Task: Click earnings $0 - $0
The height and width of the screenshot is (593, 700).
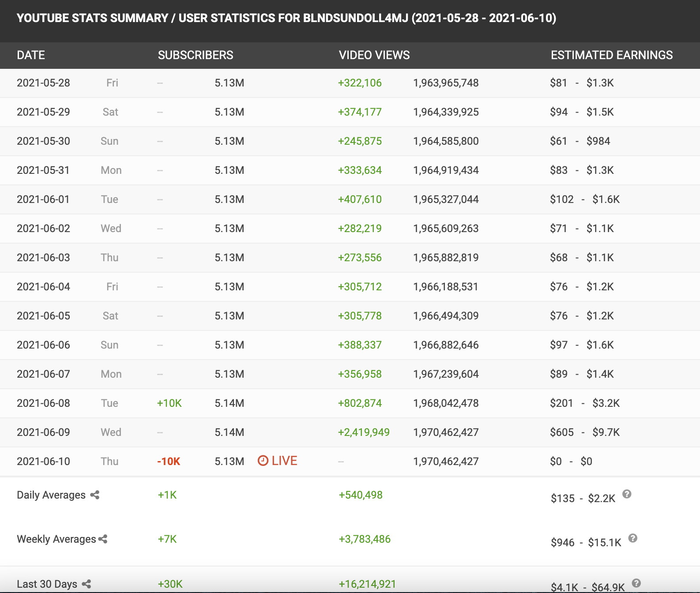Action: click(x=571, y=462)
